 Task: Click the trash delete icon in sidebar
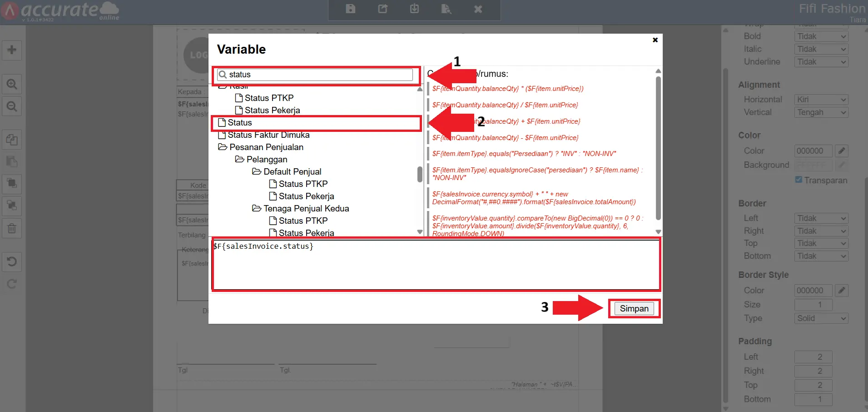[12, 228]
